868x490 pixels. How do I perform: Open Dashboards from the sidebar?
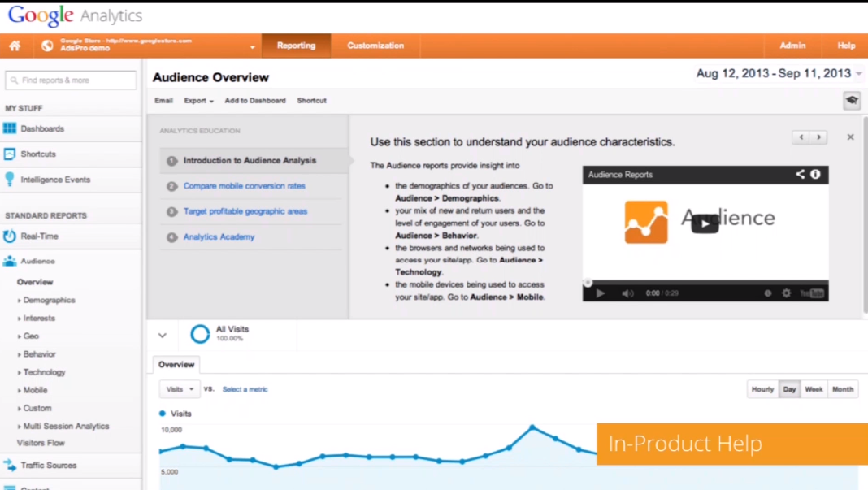tap(42, 128)
